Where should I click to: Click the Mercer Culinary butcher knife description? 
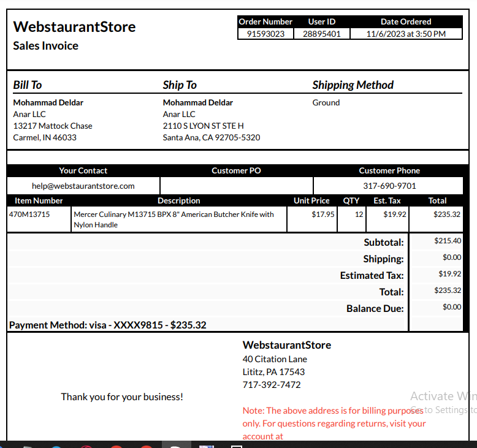pyautogui.click(x=174, y=219)
